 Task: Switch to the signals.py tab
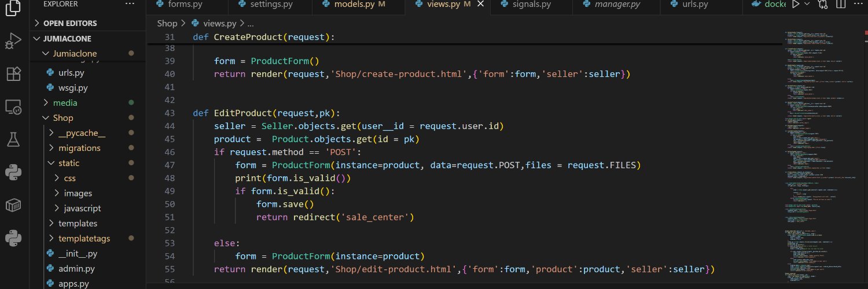[x=531, y=5]
